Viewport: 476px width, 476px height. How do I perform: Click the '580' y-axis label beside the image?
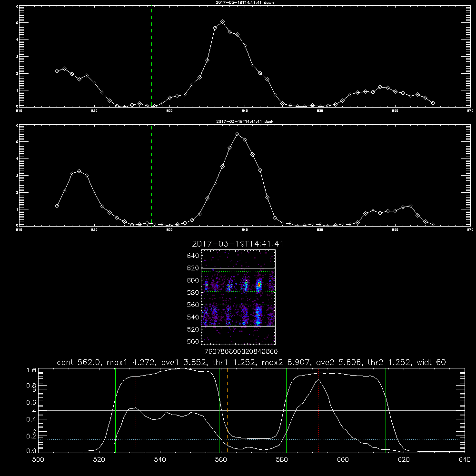pyautogui.click(x=193, y=293)
